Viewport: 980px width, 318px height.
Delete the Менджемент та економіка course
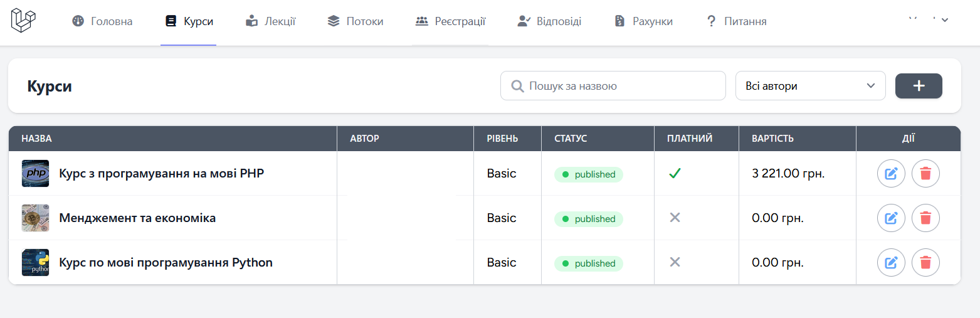pyautogui.click(x=925, y=218)
